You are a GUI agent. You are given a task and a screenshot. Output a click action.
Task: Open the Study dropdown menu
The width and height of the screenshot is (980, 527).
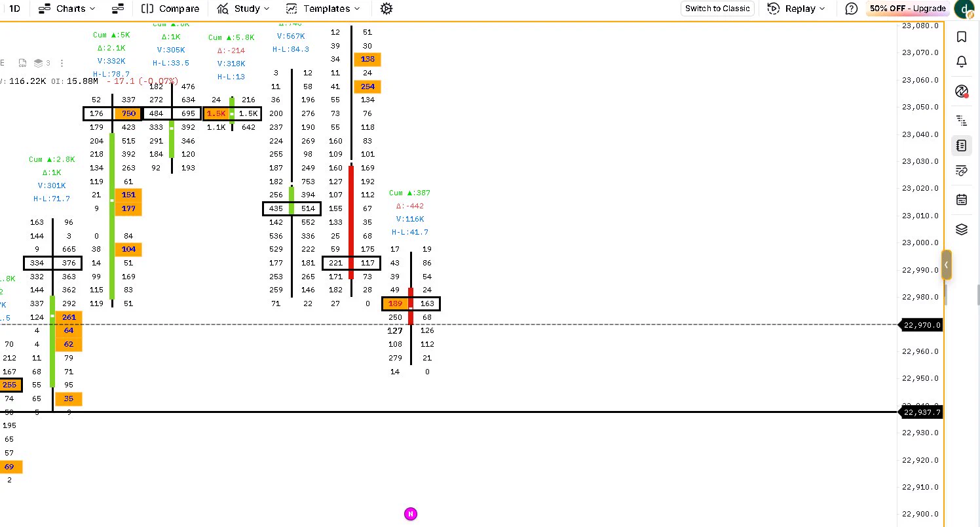[243, 9]
